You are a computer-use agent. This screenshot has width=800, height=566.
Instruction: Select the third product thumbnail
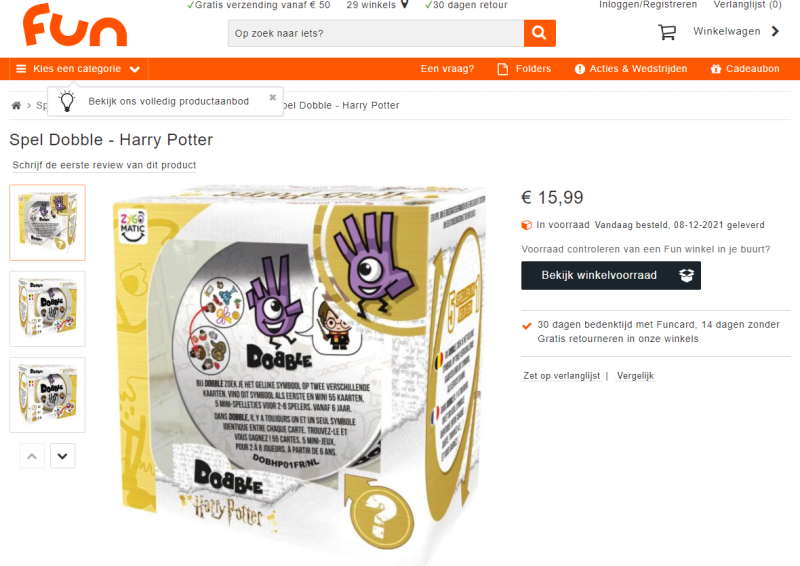(x=47, y=395)
